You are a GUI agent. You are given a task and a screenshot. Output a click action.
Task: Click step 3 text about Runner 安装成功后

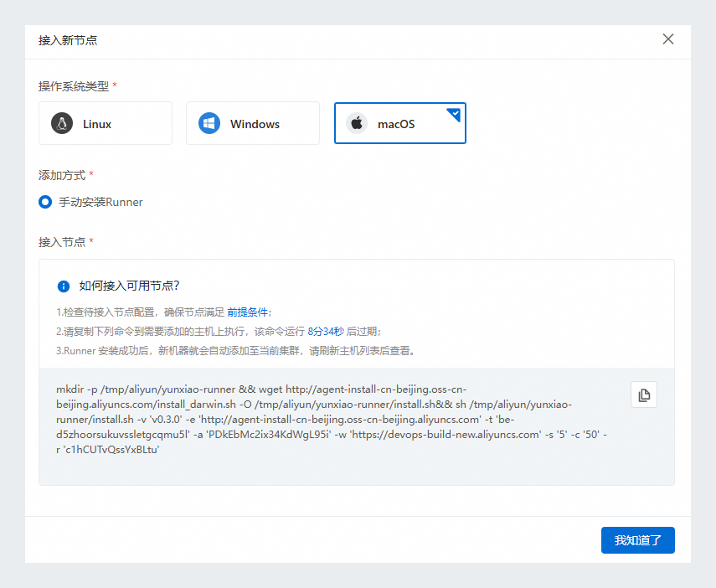(x=235, y=351)
